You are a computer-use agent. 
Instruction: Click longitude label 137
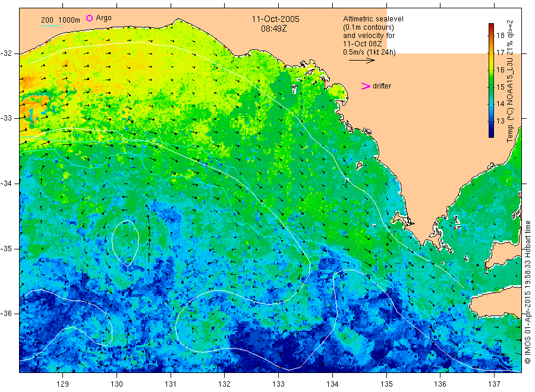pyautogui.click(x=494, y=384)
